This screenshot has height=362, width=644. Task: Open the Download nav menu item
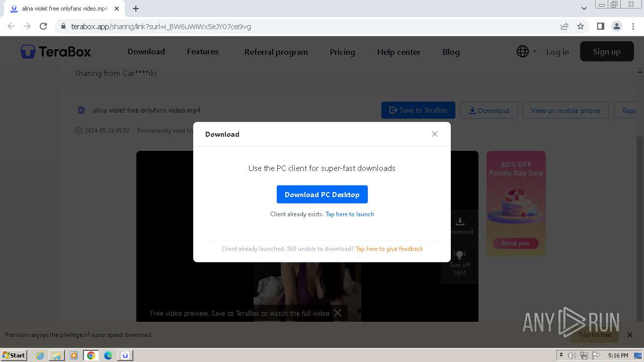pyautogui.click(x=146, y=52)
